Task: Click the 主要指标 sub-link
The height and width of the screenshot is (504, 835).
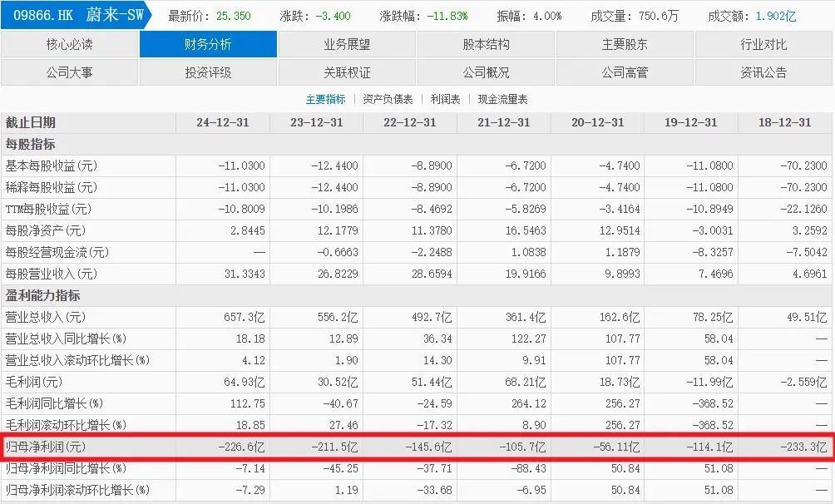Action: click(x=325, y=99)
